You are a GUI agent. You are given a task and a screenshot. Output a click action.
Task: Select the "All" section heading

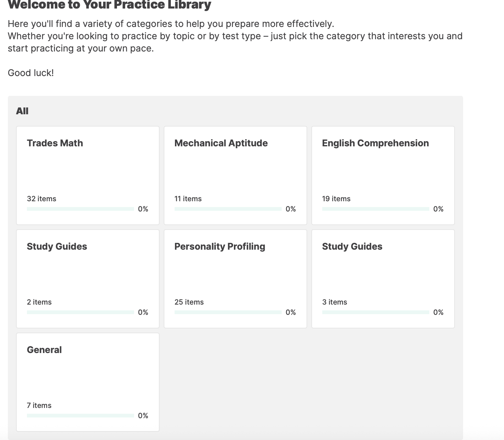coord(22,111)
